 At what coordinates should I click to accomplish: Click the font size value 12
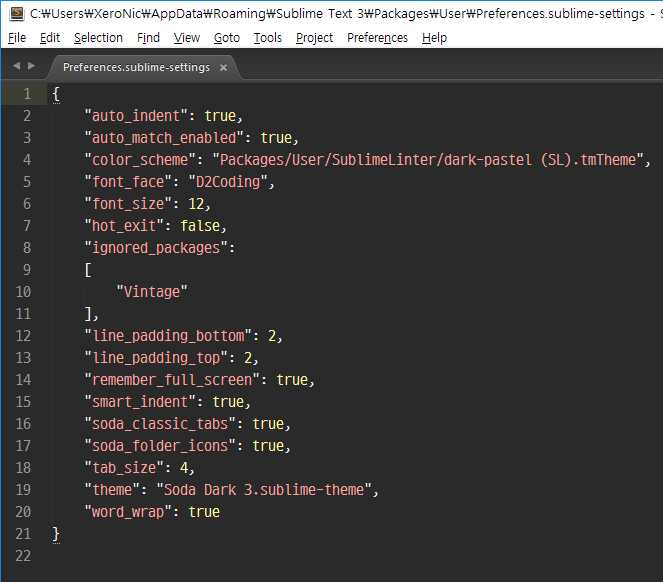[196, 204]
